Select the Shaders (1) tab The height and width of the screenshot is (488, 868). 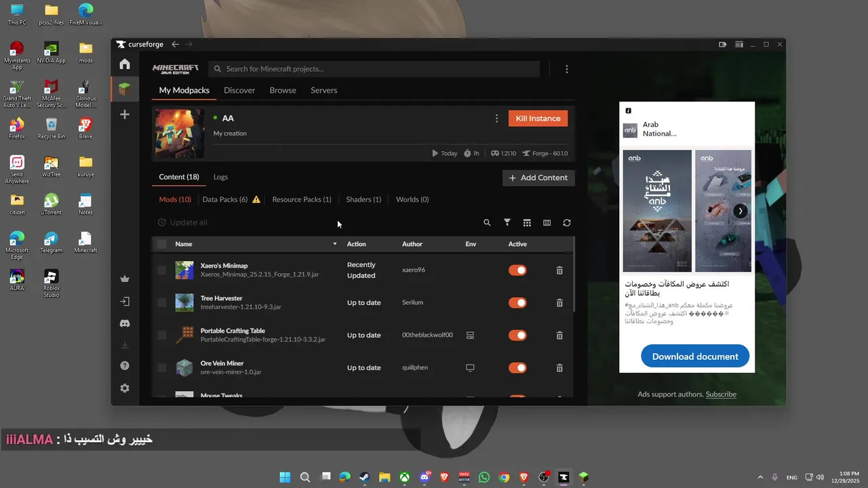pyautogui.click(x=363, y=199)
